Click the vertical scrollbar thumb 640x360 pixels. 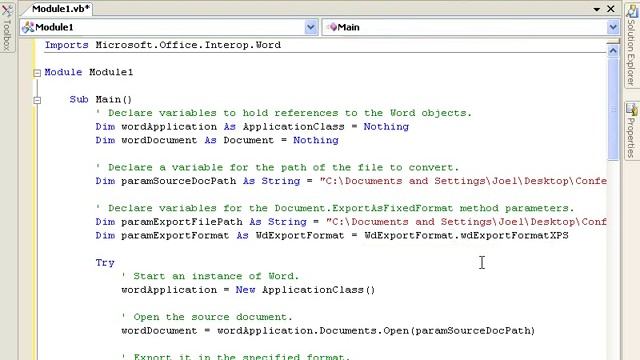point(613,109)
